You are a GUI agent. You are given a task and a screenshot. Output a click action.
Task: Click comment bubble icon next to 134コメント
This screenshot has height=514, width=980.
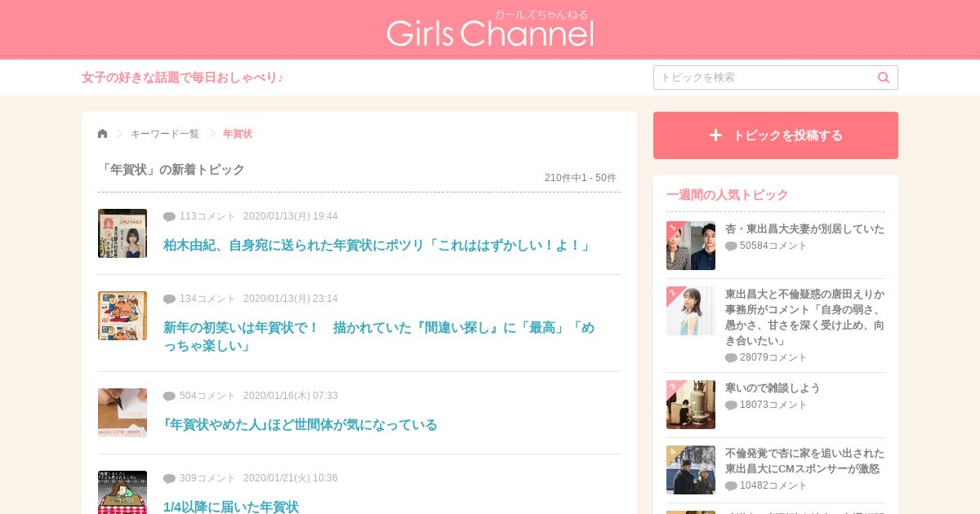pyautogui.click(x=169, y=299)
